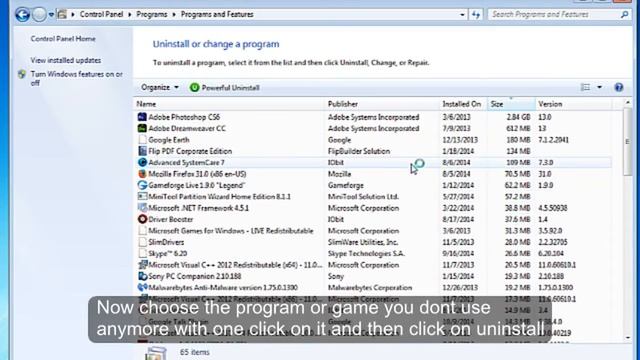
Task: Click the MiniTool Partition Wizard icon
Action: point(142,196)
